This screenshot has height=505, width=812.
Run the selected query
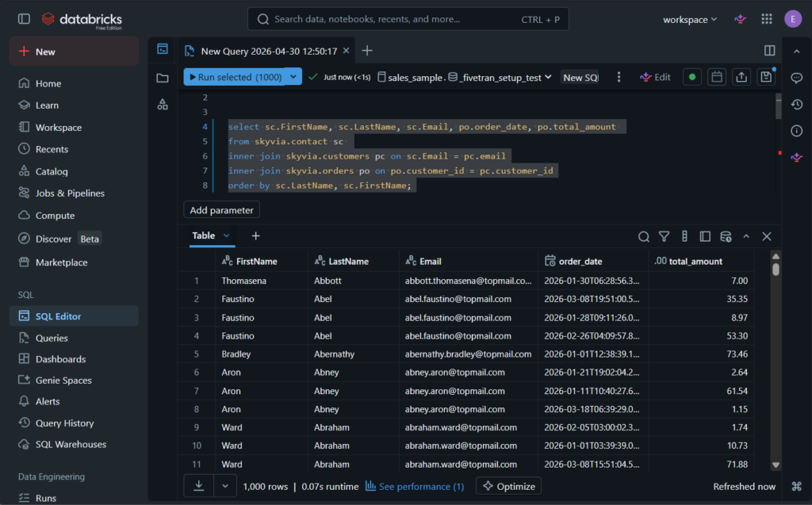(x=236, y=77)
